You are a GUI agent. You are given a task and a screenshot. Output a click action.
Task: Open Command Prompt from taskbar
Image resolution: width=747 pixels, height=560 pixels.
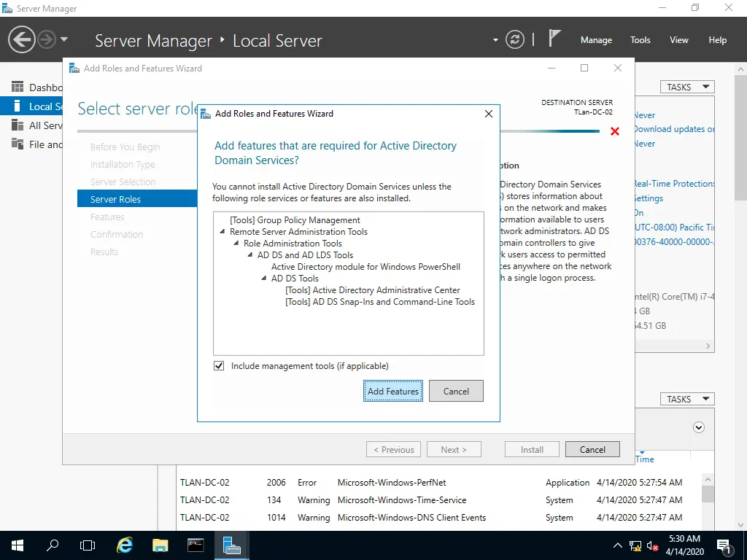coord(196,545)
